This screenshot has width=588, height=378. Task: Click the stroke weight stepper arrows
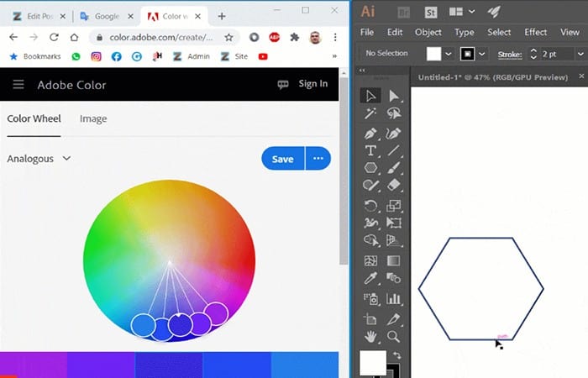(x=533, y=54)
